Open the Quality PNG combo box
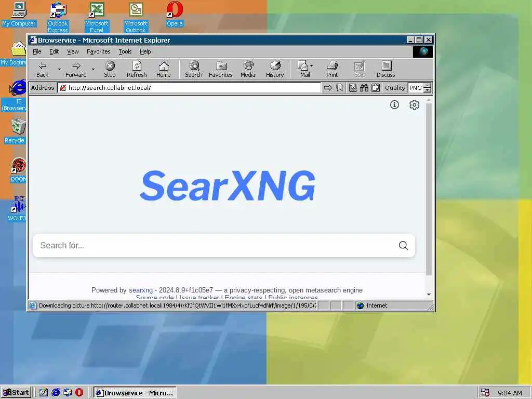Screen dimensions: 532x399 coord(416,88)
